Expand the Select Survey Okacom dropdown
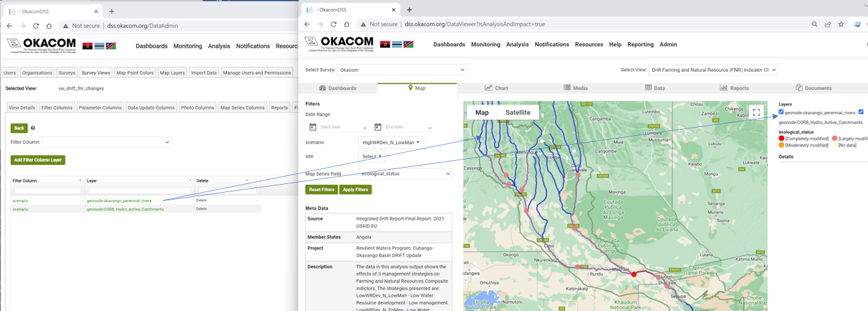 401,70
